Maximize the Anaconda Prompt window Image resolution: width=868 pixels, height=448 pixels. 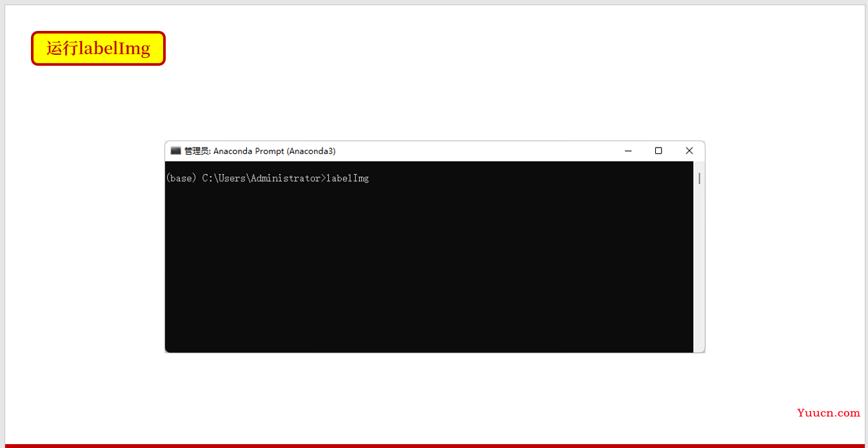coord(658,151)
